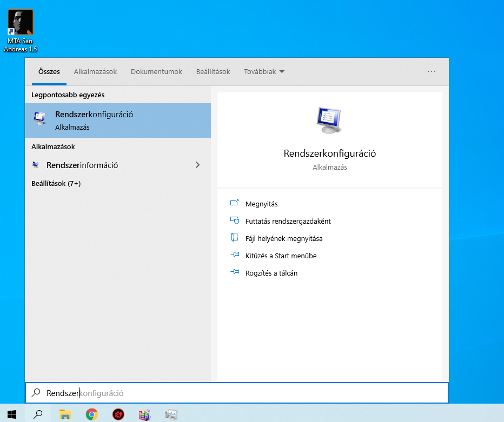Click the Rendszerkonfiguráció title in the preview pane
504x422 pixels.
329,153
